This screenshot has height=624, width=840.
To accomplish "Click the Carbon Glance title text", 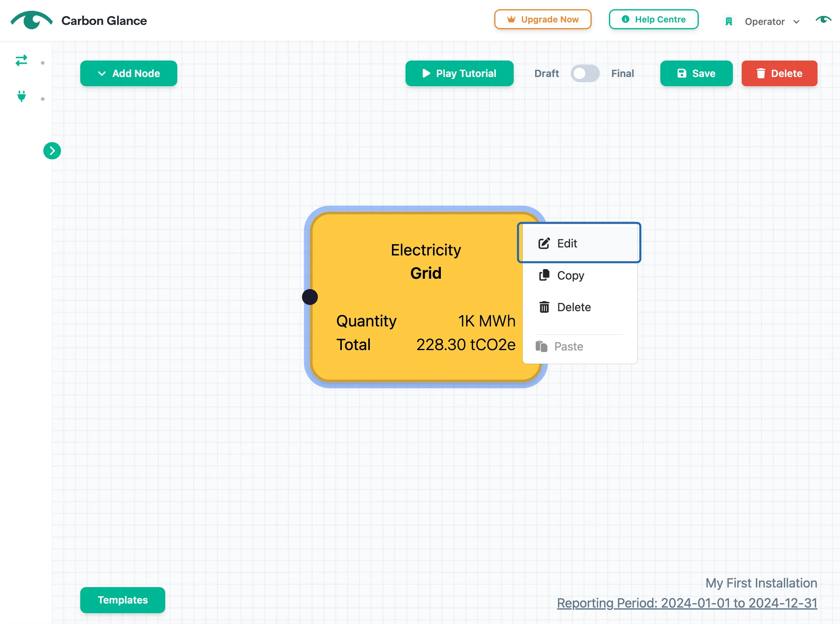I will pyautogui.click(x=104, y=20).
